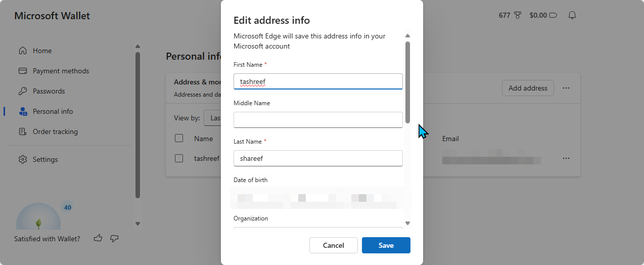Select the Passwords menu item
This screenshot has height=265, width=644.
(x=49, y=91)
